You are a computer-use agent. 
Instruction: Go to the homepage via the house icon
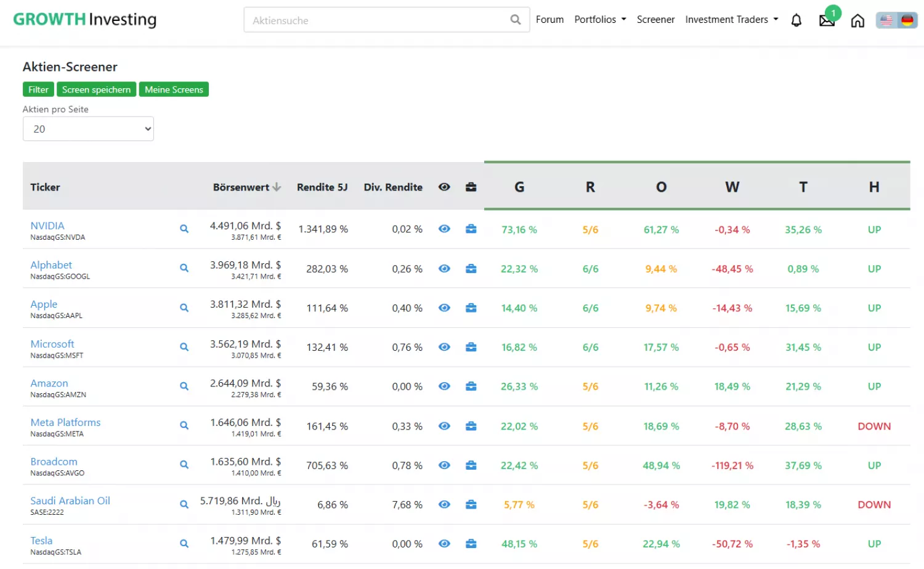coord(857,20)
